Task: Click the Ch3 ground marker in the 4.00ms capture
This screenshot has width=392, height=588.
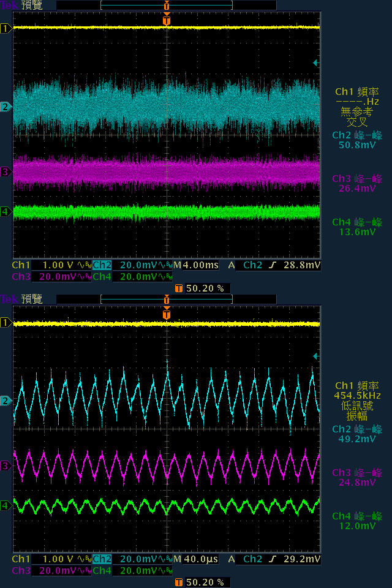Action: [6, 172]
